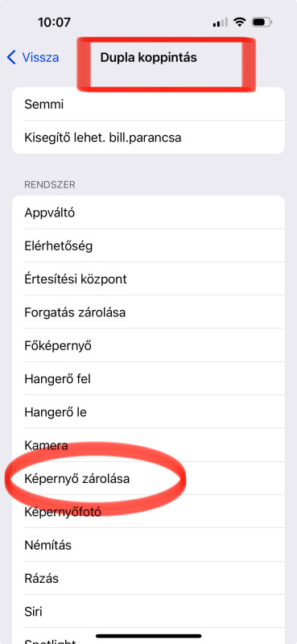Screen dimensions: 297x644
Task: Choose Képernyőfotó action
Action: point(148,512)
